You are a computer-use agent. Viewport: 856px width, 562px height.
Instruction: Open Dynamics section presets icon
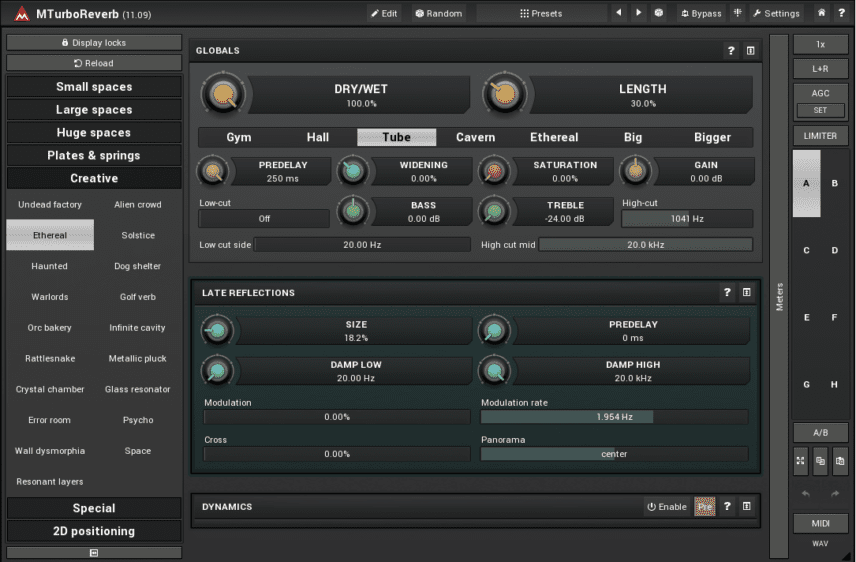coord(746,506)
